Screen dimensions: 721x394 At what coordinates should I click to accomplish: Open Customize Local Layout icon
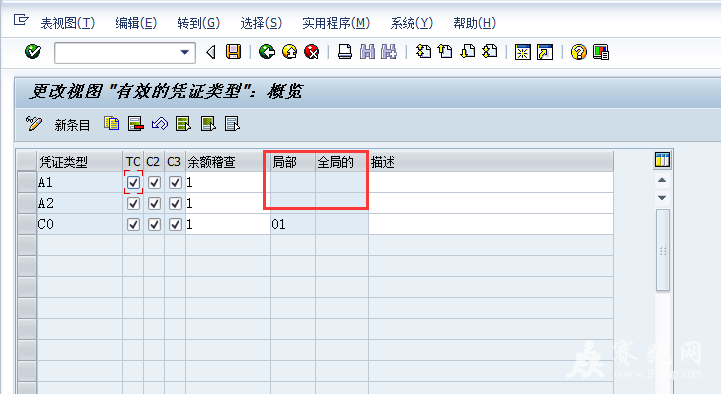(601, 52)
